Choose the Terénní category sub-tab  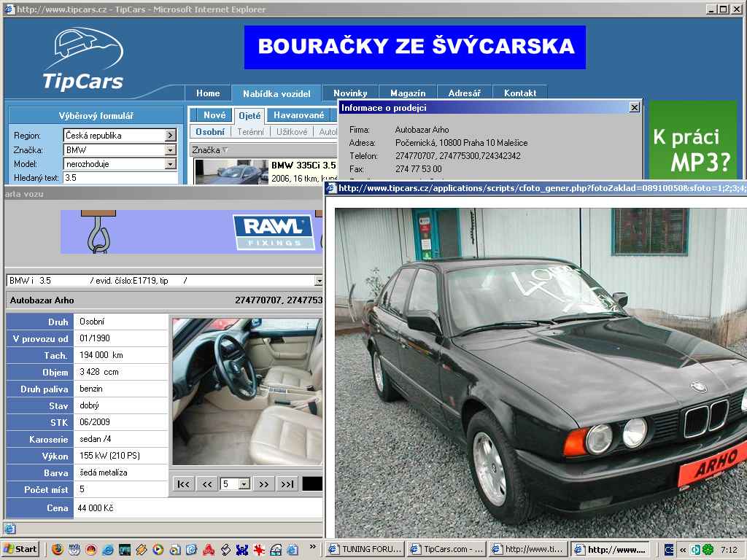pyautogui.click(x=251, y=132)
